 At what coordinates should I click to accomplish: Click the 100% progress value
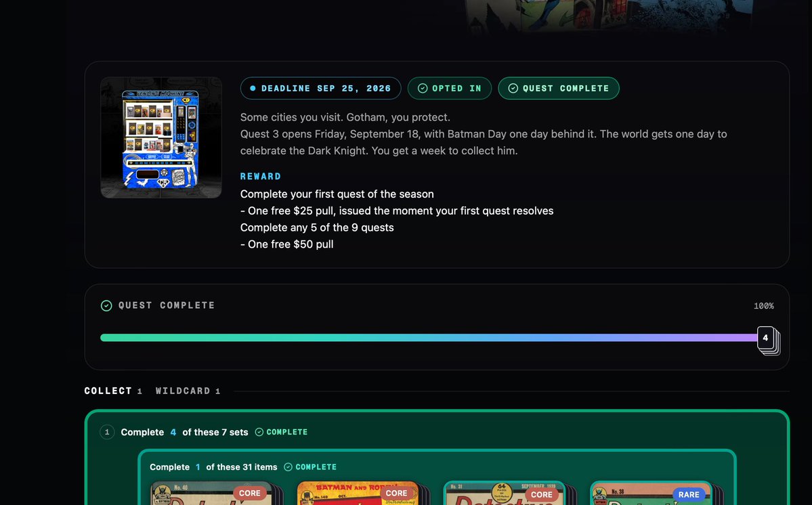click(x=764, y=306)
